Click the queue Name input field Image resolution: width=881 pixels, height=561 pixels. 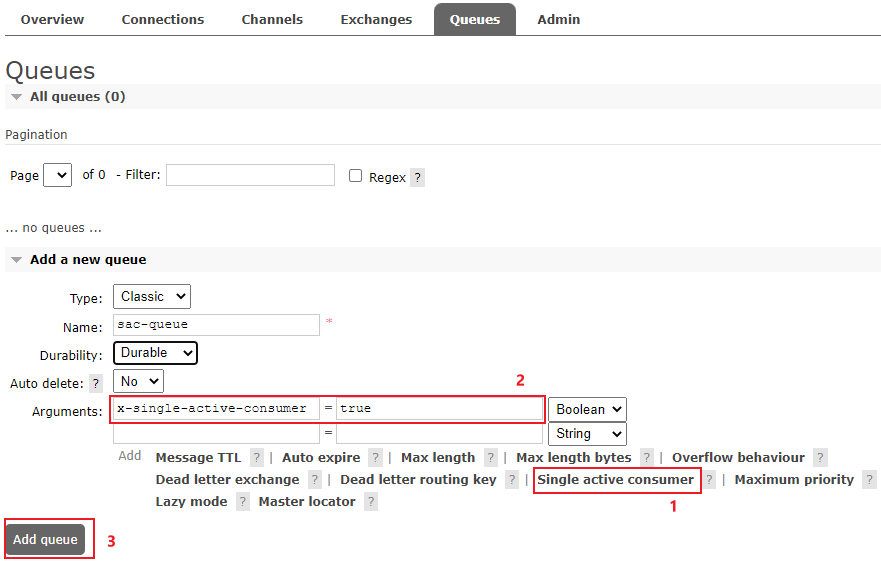(216, 325)
